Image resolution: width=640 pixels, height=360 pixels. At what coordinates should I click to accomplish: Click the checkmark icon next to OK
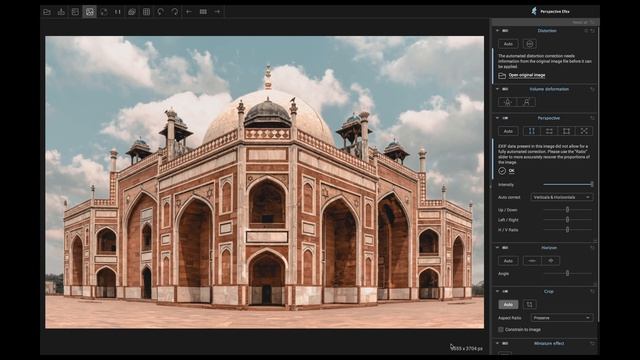click(502, 171)
